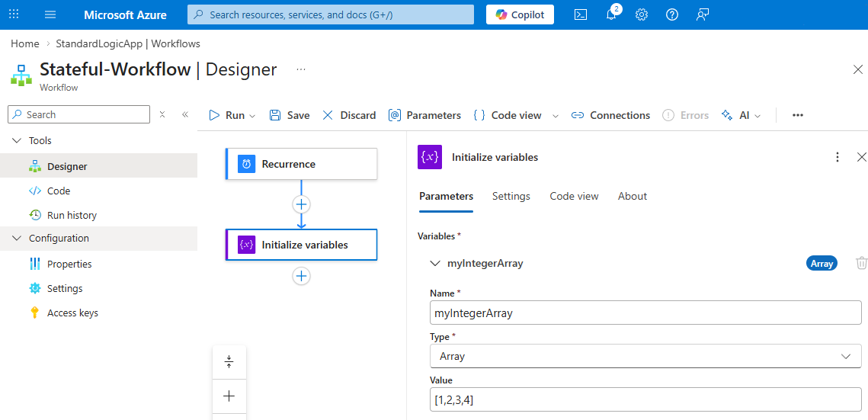
Task: Zoom in the designer canvas
Action: point(229,396)
